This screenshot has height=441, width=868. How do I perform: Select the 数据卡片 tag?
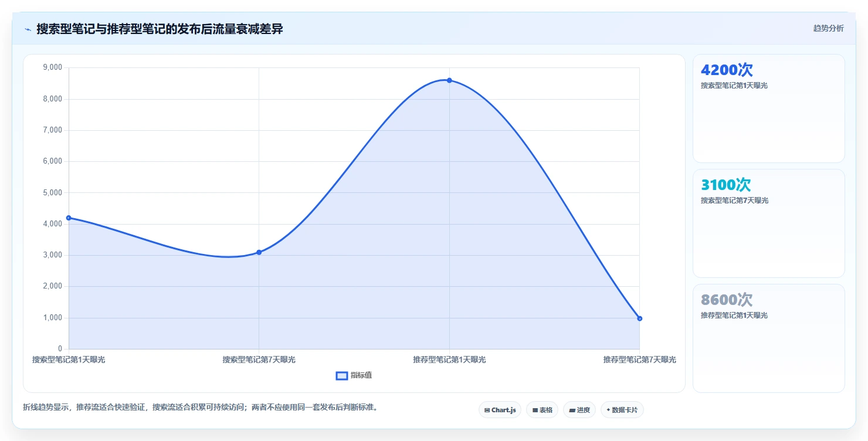622,410
